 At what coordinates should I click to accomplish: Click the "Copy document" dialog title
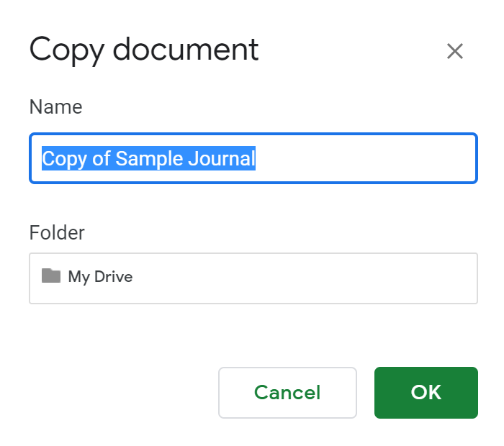coord(143,50)
